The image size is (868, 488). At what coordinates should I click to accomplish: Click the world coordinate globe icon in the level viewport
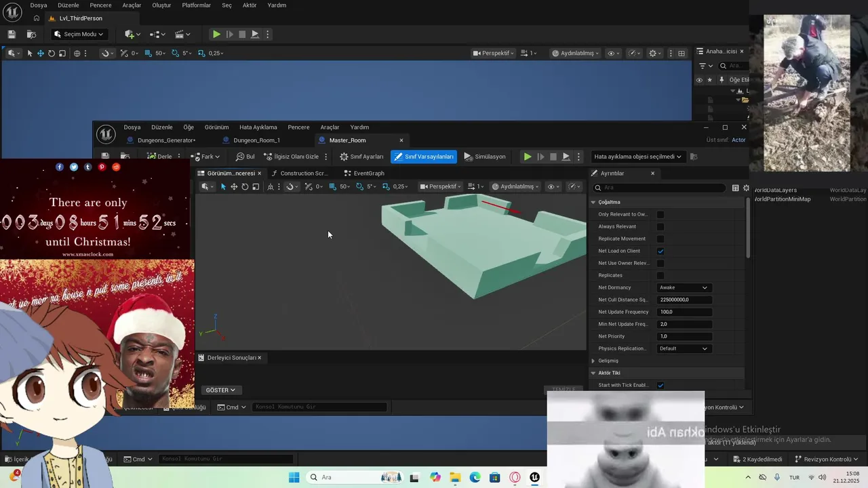coord(77,53)
